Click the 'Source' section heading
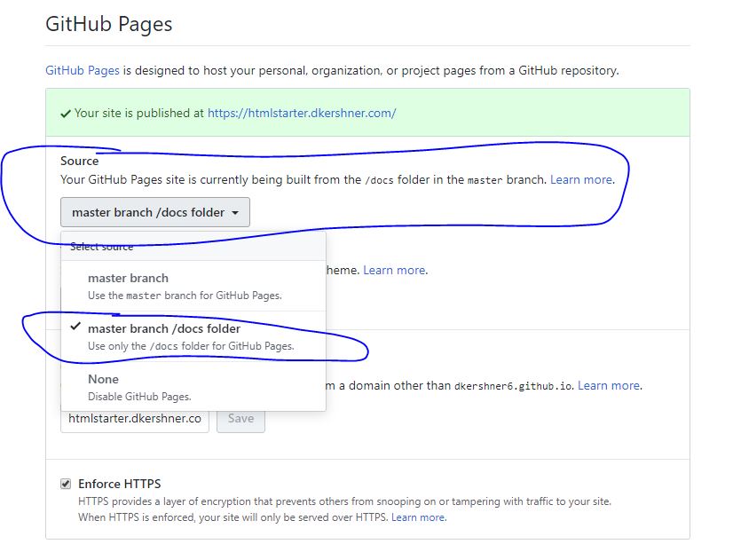Screen dimensions: 733x560 [x=80, y=161]
